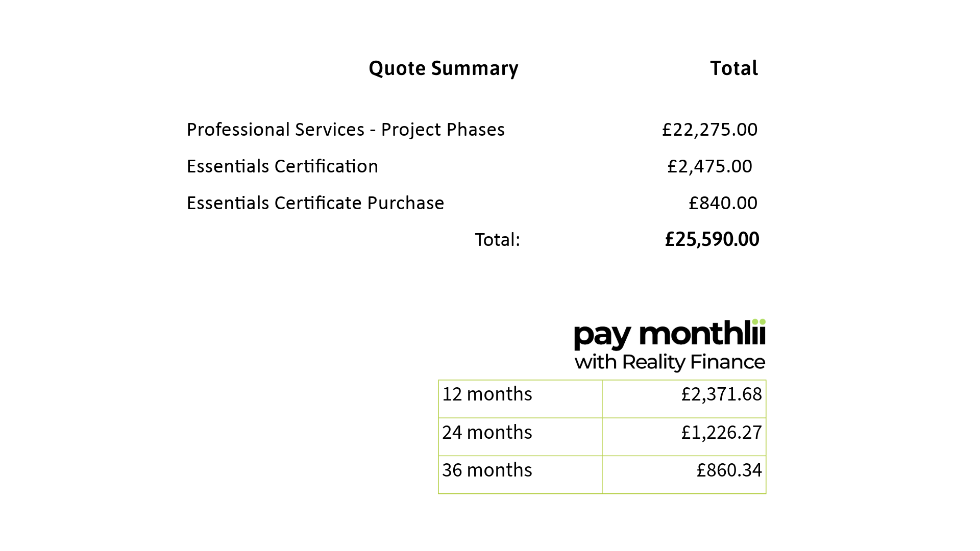This screenshot has height=551, width=980.
Task: Click the with Reality Finance tagline
Action: pos(670,362)
